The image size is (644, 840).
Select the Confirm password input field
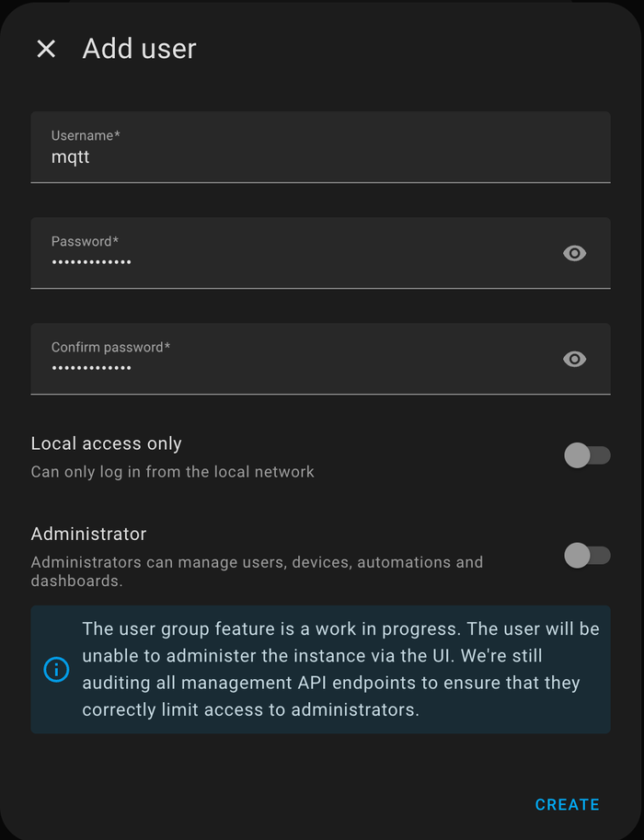point(294,368)
